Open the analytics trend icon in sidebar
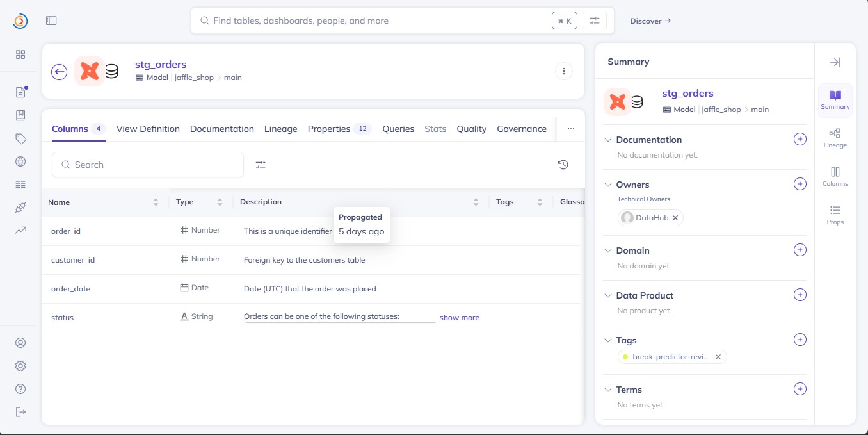Screen dimensions: 868x435 [20, 231]
